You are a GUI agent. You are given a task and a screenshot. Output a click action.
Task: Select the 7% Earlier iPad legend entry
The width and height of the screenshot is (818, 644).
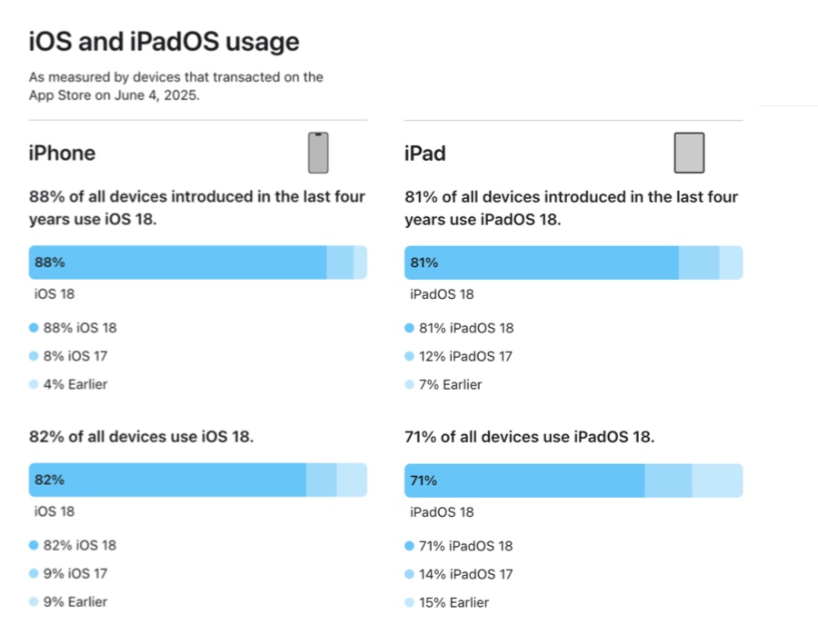[x=450, y=384]
